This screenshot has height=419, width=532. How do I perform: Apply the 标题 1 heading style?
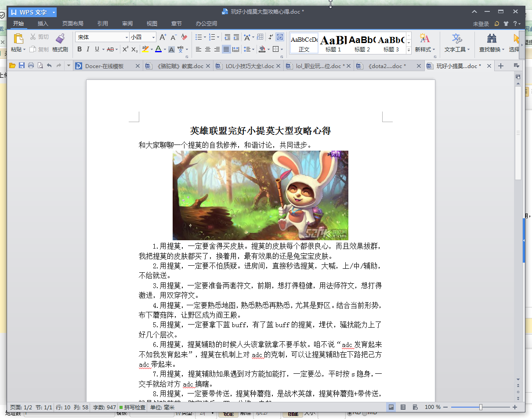[333, 43]
